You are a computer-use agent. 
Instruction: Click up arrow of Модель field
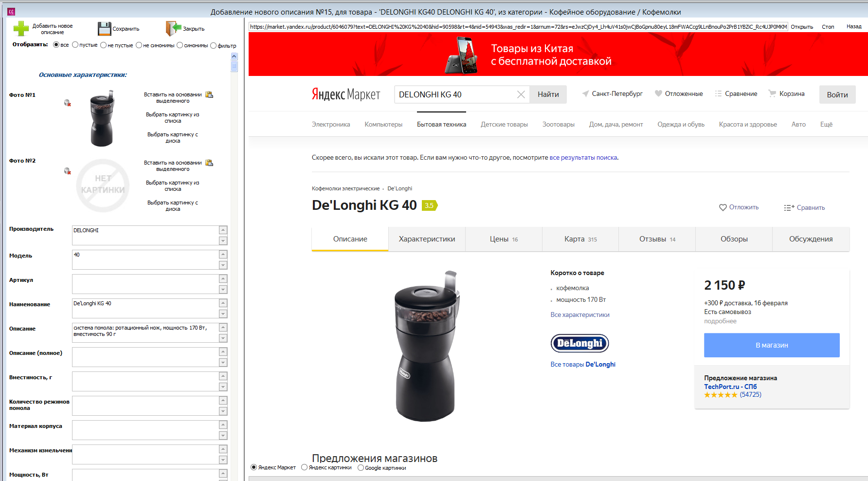coord(223,254)
